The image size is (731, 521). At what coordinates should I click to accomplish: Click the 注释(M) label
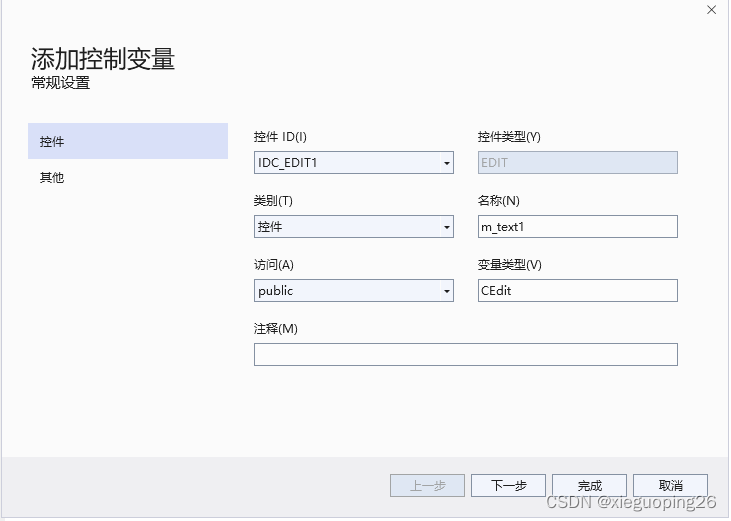(276, 328)
